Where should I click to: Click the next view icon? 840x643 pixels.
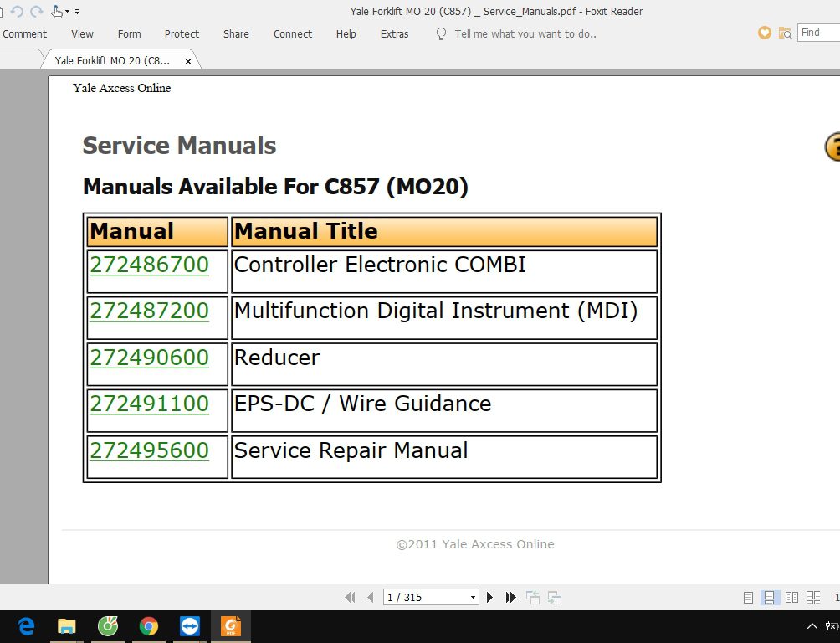pyautogui.click(x=555, y=597)
